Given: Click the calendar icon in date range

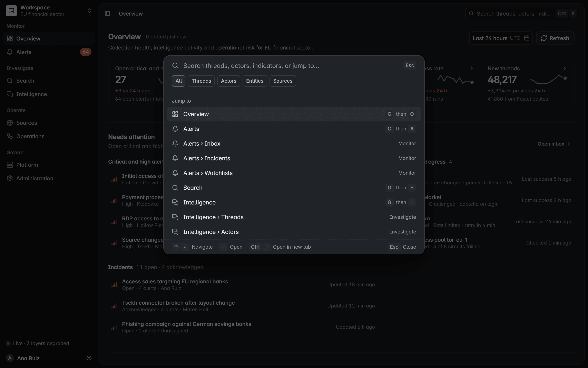Looking at the screenshot, I should [527, 38].
